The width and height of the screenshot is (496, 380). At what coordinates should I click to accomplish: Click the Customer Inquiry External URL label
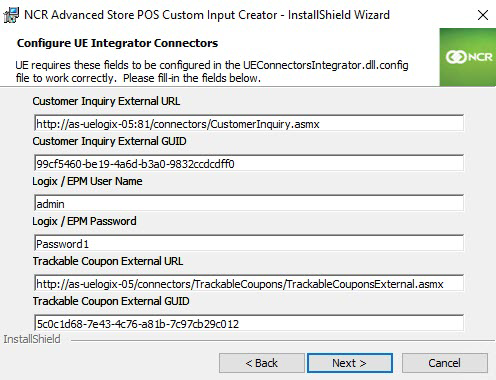pos(106,101)
